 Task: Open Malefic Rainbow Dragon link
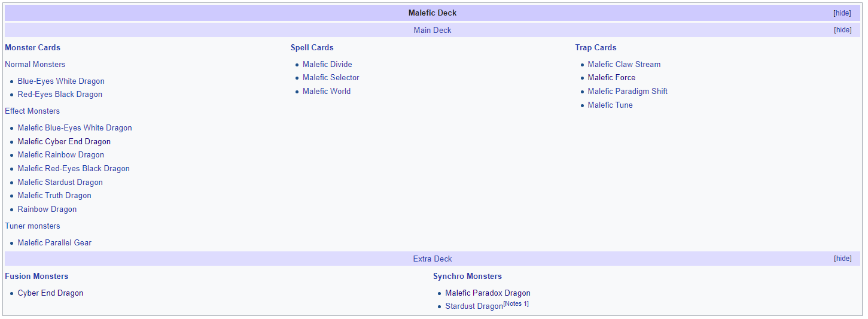coord(60,154)
